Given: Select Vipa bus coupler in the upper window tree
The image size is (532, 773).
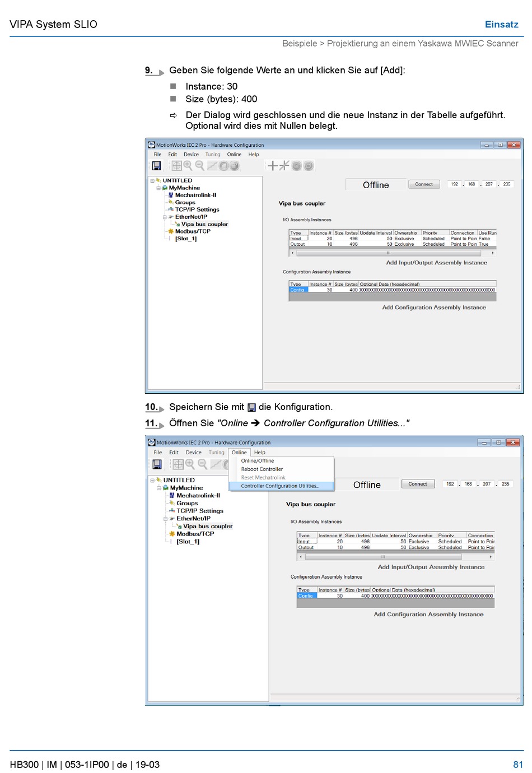Looking at the screenshot, I should click(204, 224).
